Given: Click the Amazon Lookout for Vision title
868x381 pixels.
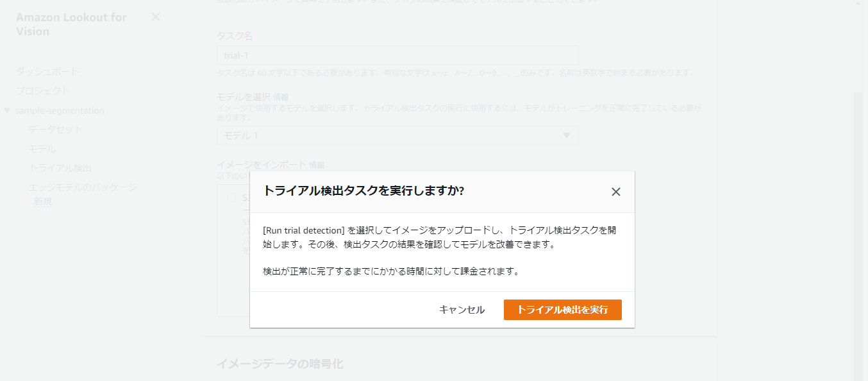Looking at the screenshot, I should click(x=71, y=24).
